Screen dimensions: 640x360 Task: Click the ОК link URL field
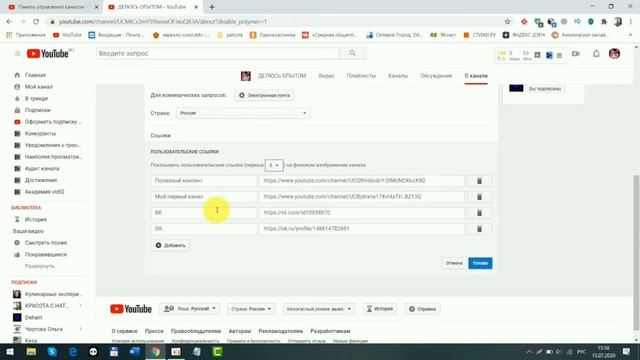[362, 229]
